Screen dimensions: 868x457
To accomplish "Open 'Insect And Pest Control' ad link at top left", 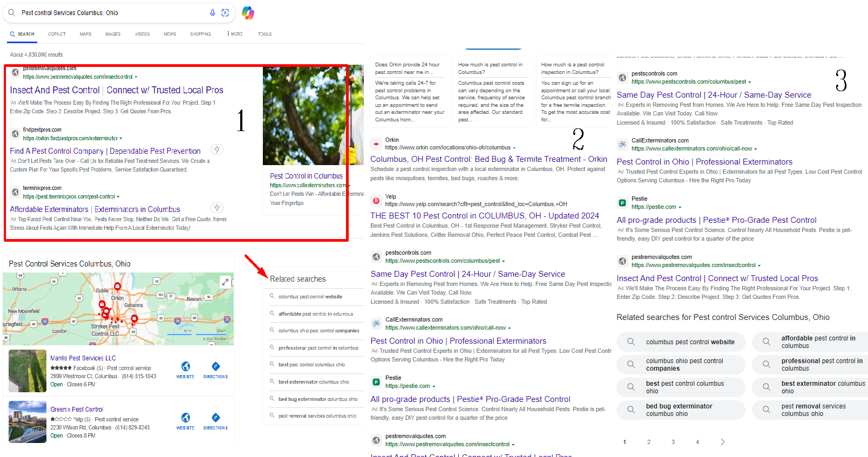I will click(117, 90).
